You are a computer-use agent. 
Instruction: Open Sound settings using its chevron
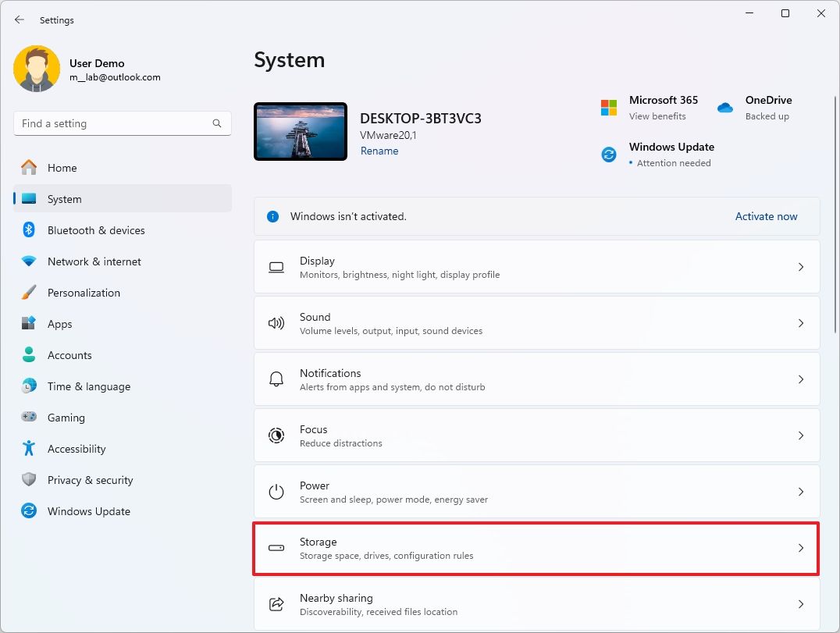[800, 323]
